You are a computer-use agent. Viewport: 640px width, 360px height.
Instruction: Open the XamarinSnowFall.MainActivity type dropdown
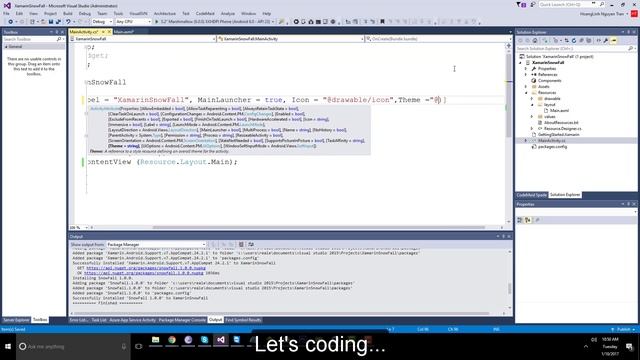[x=290, y=39]
